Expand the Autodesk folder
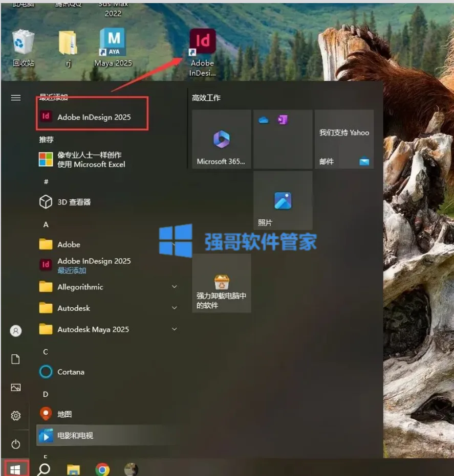The image size is (454, 476). click(x=175, y=308)
